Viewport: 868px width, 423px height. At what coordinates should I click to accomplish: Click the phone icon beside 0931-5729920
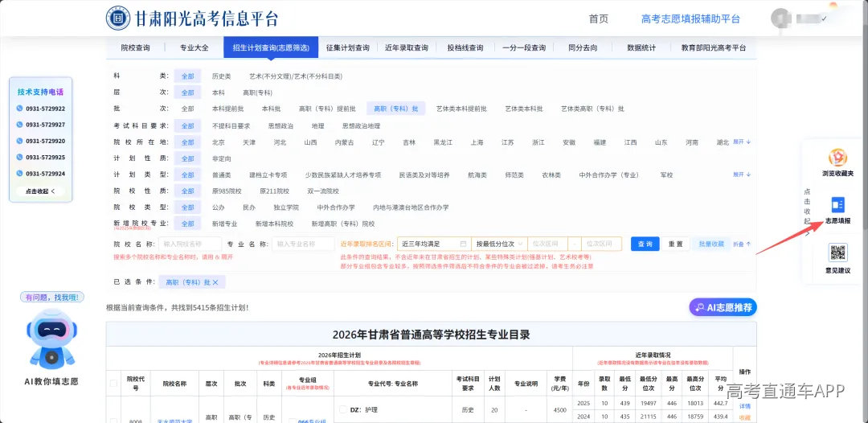point(19,141)
